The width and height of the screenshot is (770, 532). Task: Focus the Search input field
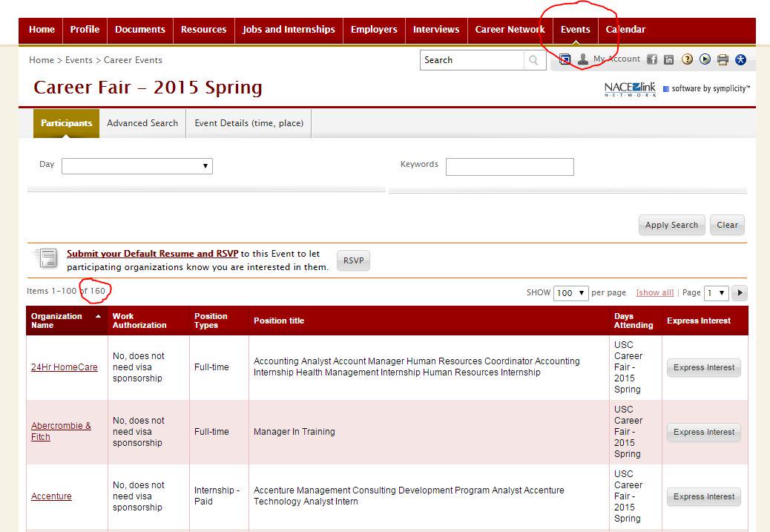472,60
